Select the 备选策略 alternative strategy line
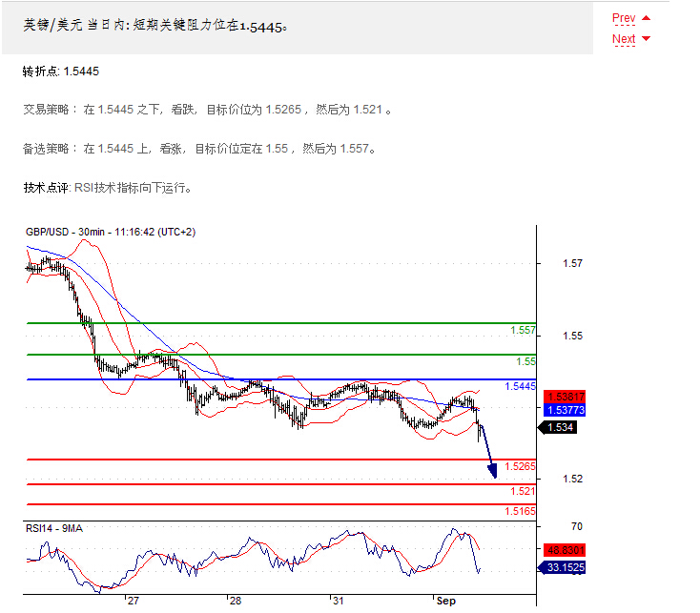The width and height of the screenshot is (700, 613). point(199,149)
